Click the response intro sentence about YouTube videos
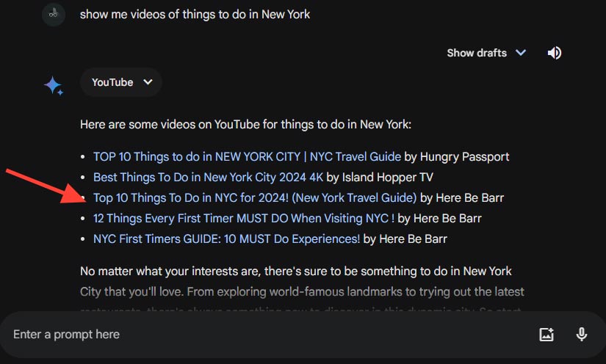606x364 pixels. click(245, 125)
